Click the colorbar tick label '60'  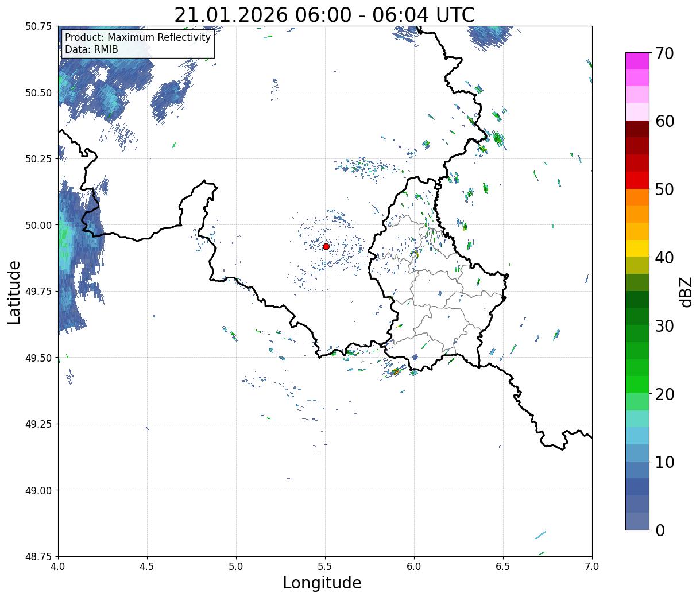[664, 121]
